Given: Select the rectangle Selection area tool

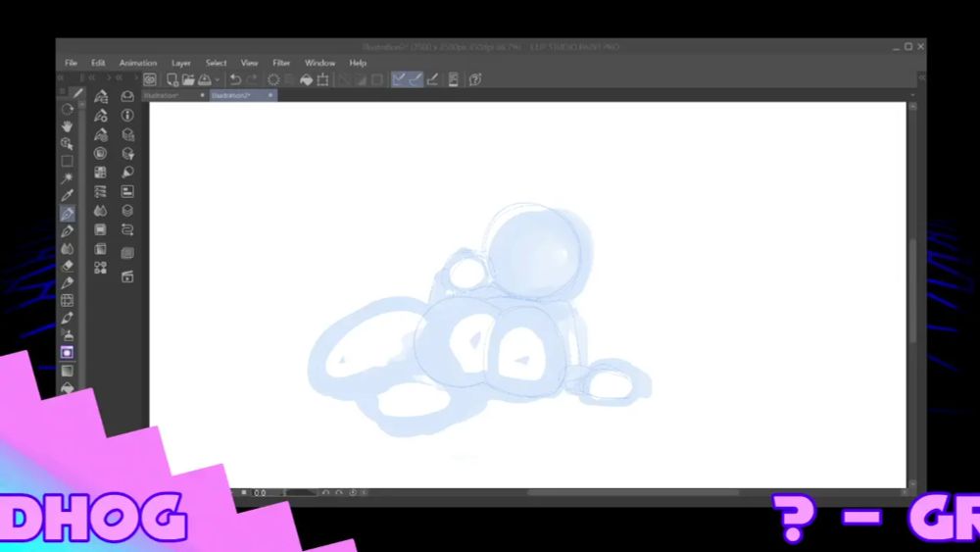Looking at the screenshot, I should tap(68, 162).
